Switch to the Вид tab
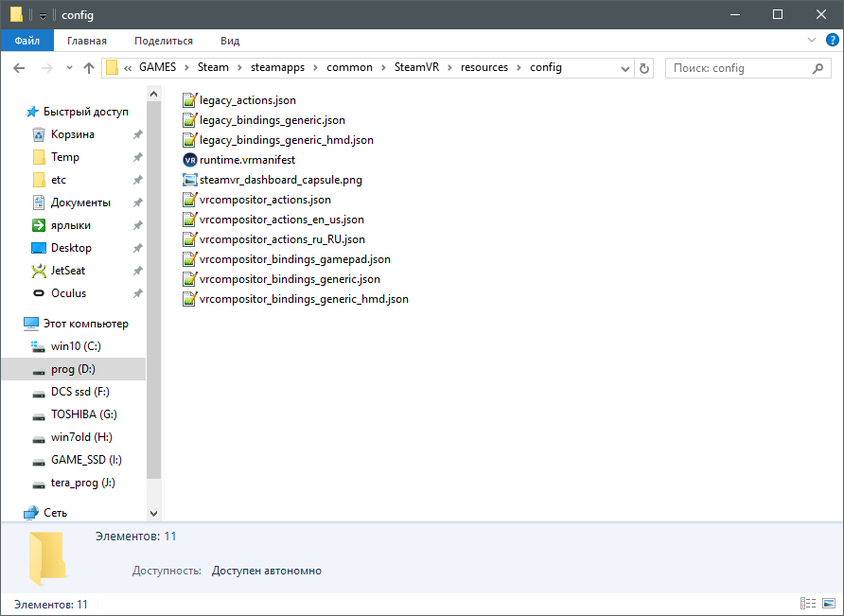Viewport: 844px width, 616px height. coord(230,41)
